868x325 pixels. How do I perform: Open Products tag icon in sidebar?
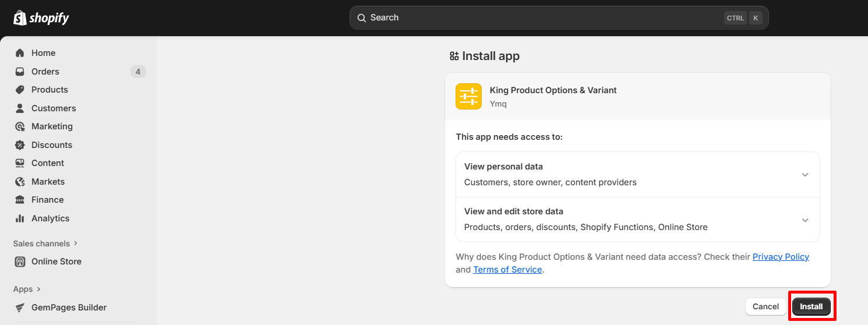tap(20, 90)
